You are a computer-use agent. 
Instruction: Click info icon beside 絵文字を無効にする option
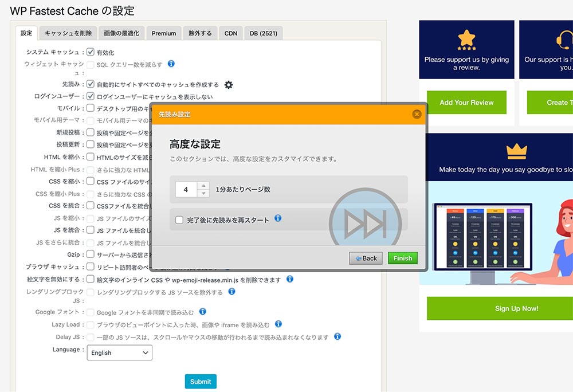point(290,279)
